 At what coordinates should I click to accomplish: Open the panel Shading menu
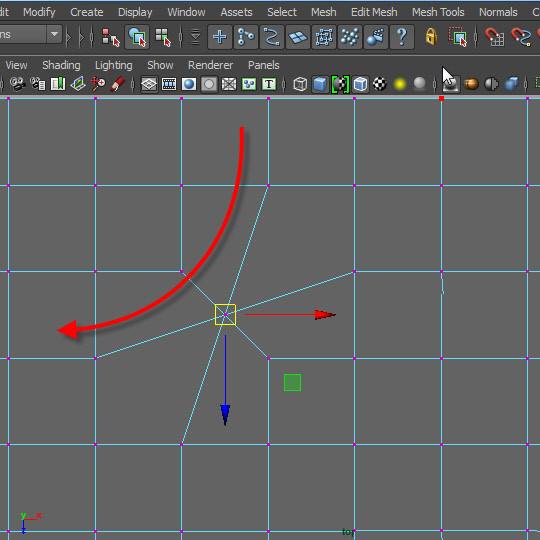[61, 65]
